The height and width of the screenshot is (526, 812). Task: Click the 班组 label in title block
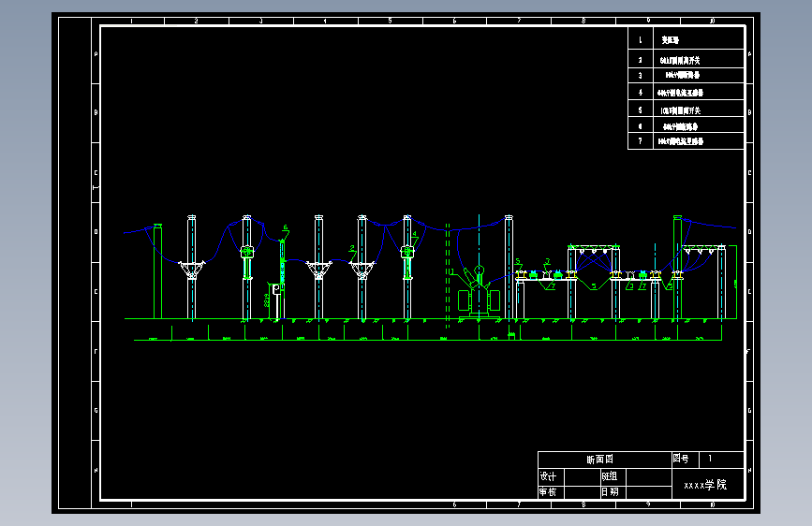(610, 476)
